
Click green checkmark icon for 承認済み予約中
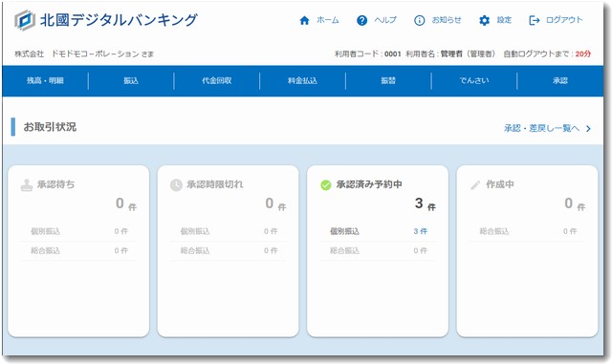[325, 185]
